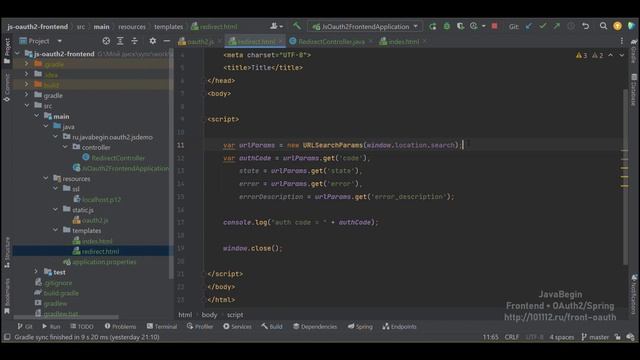Collapse the resources folder
The width and height of the screenshot is (640, 360).
tap(46, 178)
